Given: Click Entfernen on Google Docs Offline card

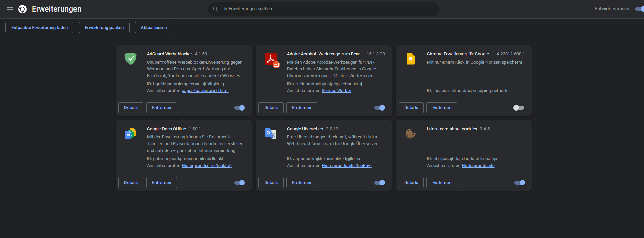Looking at the screenshot, I should (162, 183).
